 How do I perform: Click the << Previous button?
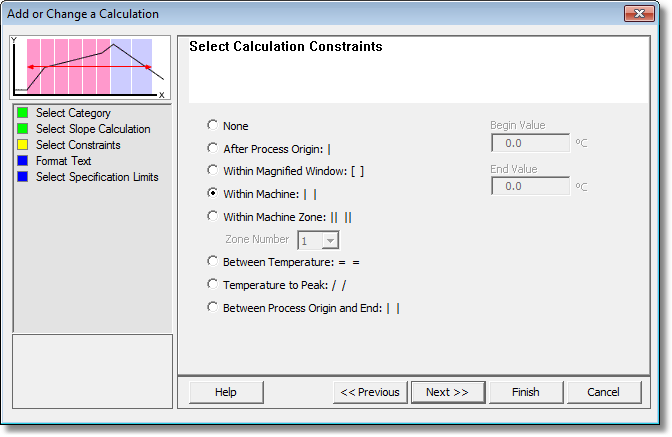370,392
